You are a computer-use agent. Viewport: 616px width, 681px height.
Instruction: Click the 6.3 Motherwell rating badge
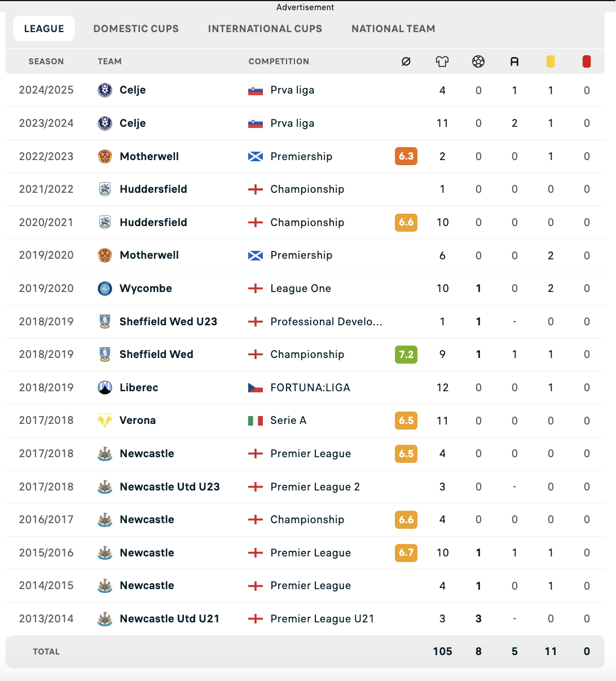point(406,156)
